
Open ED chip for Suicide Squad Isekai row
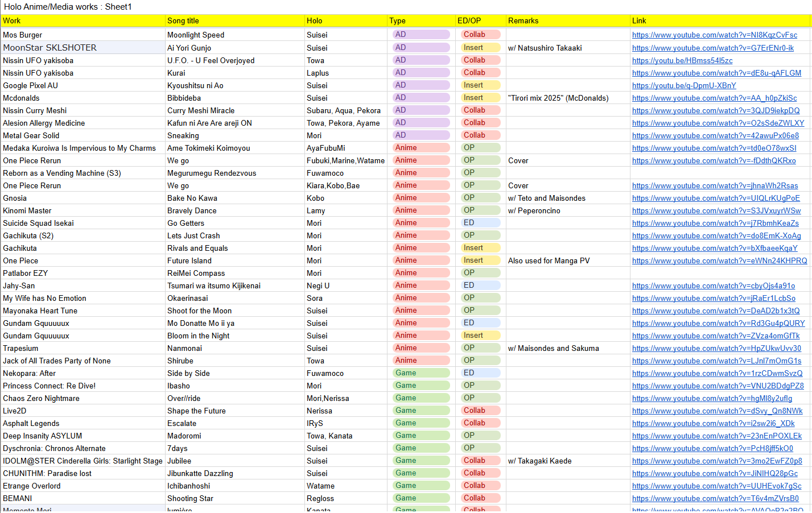(480, 222)
